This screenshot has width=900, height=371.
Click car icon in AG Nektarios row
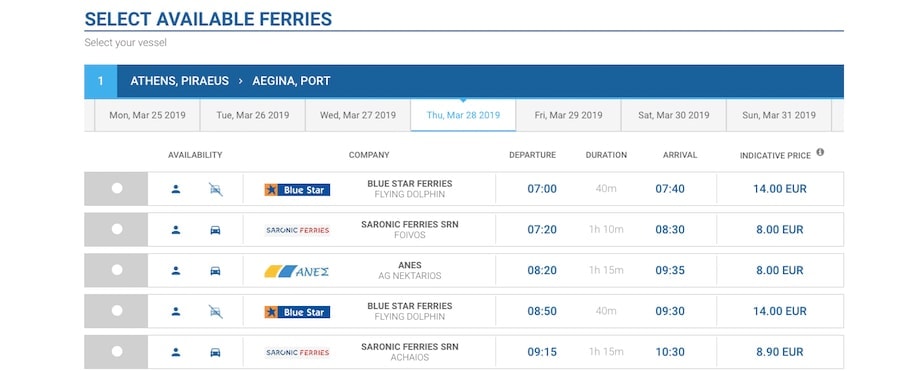[215, 270]
